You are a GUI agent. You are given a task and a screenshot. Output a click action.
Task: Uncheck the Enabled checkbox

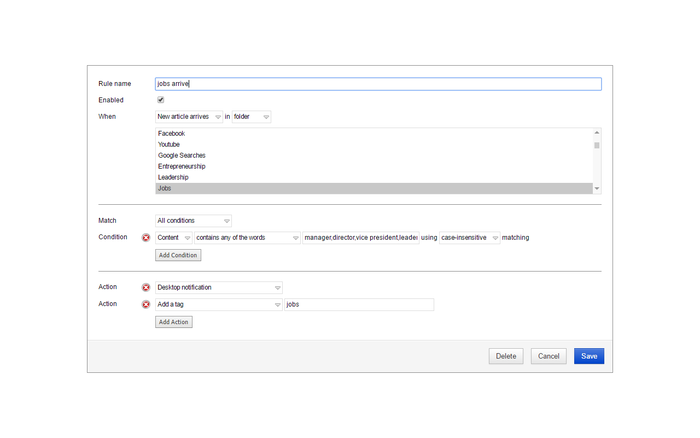point(161,100)
